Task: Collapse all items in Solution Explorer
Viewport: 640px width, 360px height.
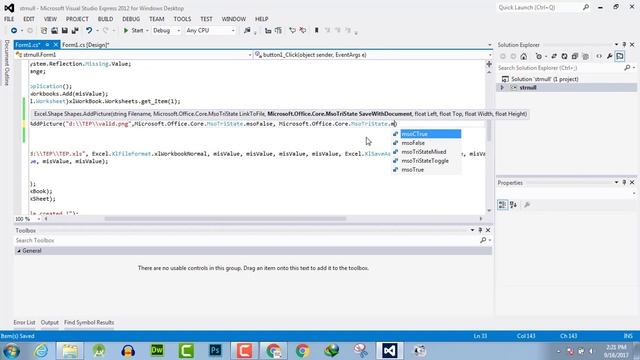Action: pyautogui.click(x=575, y=56)
